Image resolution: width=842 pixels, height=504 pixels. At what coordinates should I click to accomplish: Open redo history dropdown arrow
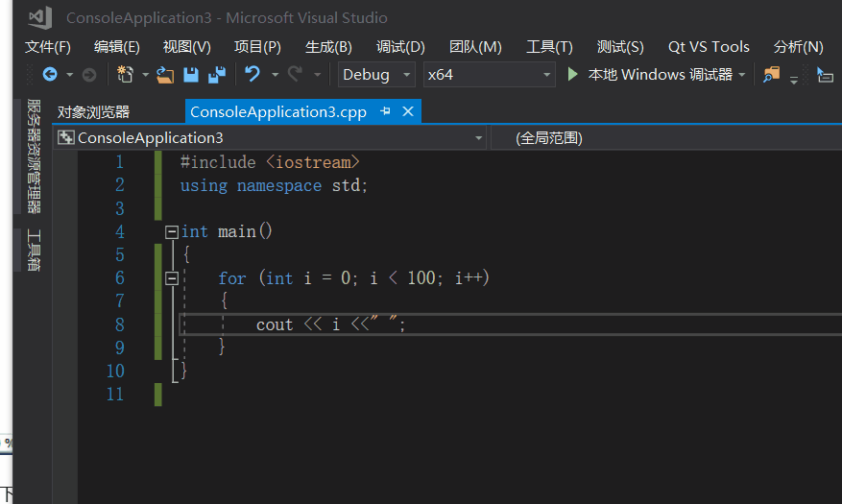[318, 75]
